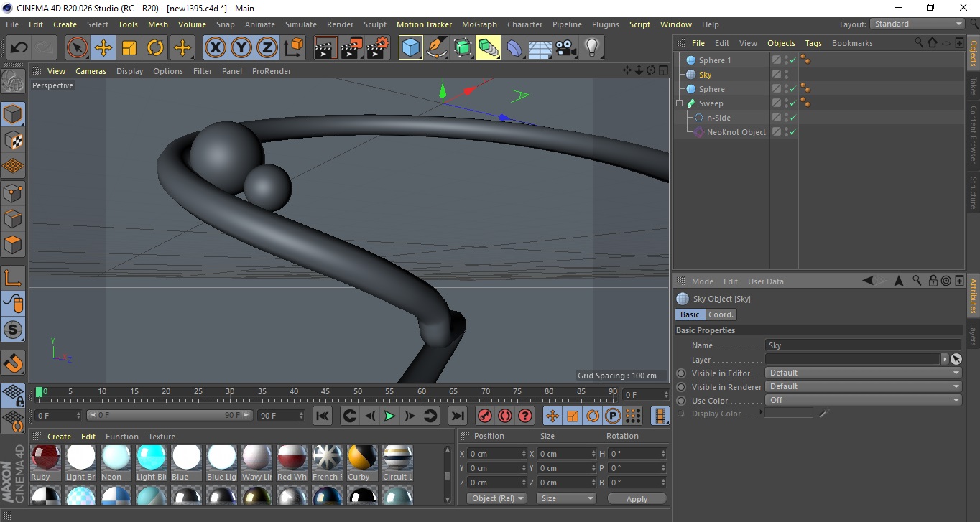Open the Content Browser side tab
The width and height of the screenshot is (980, 522).
coord(973,134)
